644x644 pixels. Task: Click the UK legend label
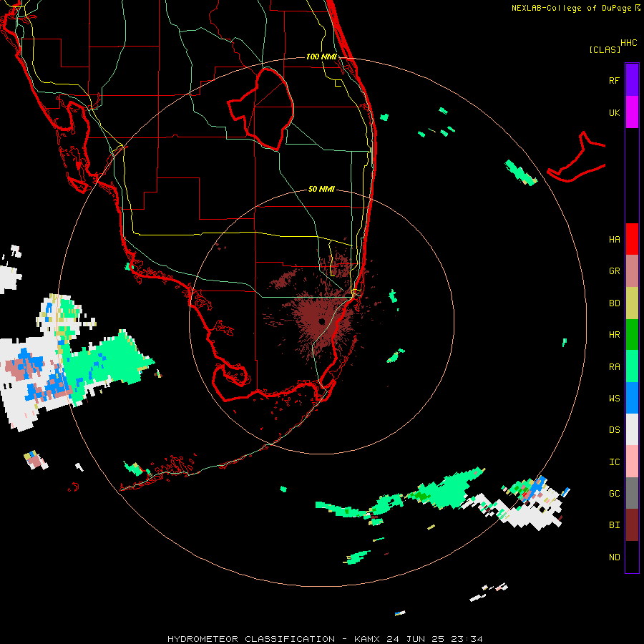[x=614, y=113]
